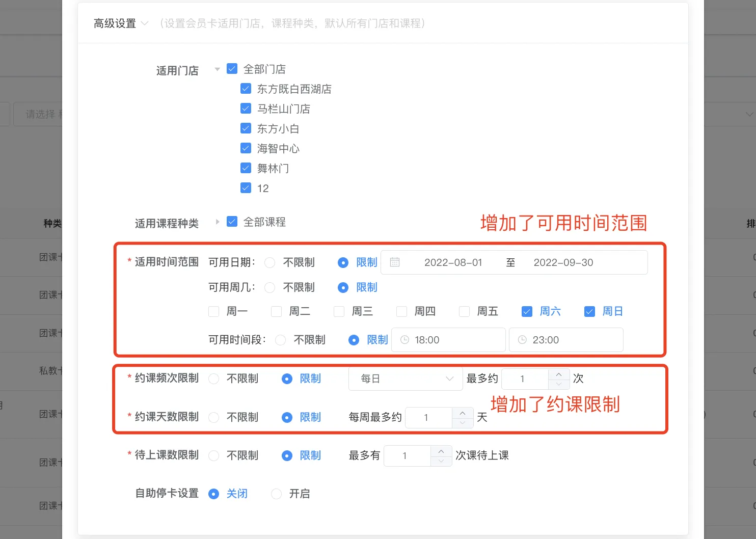The image size is (756, 539).
Task: Click the clock icon beside 23:00
Action: (x=522, y=340)
